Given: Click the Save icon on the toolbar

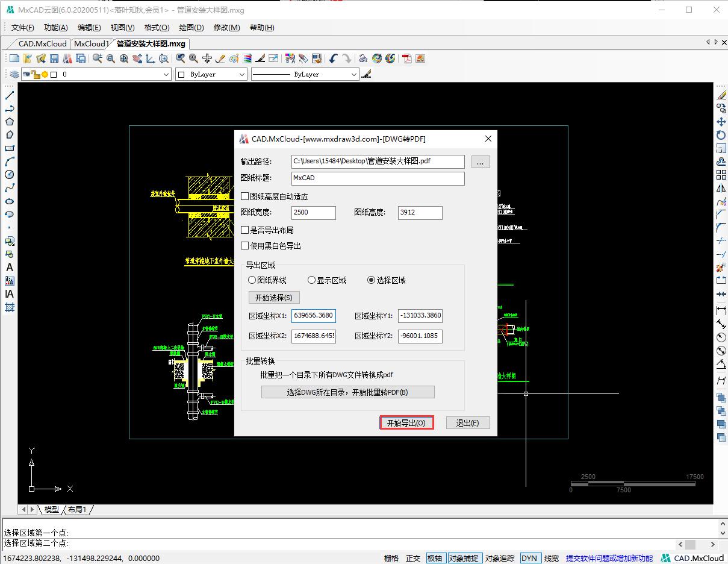Looking at the screenshot, I should 54,58.
